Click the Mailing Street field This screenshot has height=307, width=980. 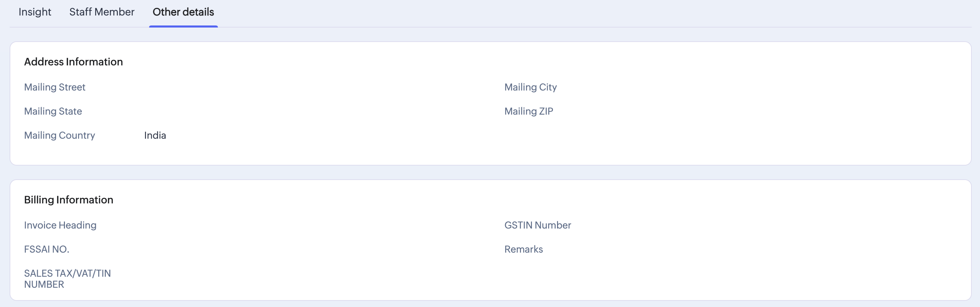(55, 87)
